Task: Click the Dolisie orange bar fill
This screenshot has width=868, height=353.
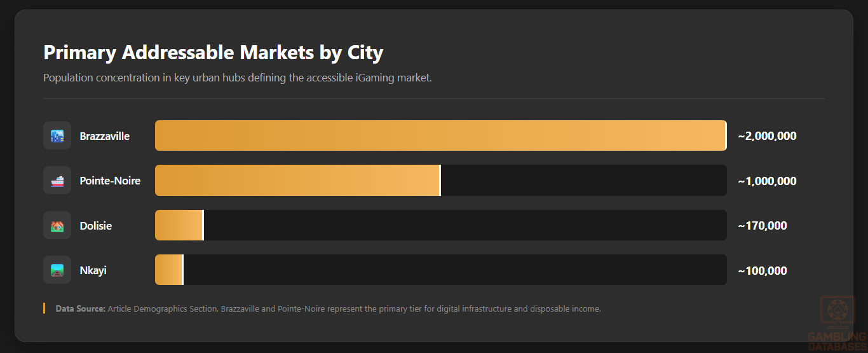Action: point(179,226)
